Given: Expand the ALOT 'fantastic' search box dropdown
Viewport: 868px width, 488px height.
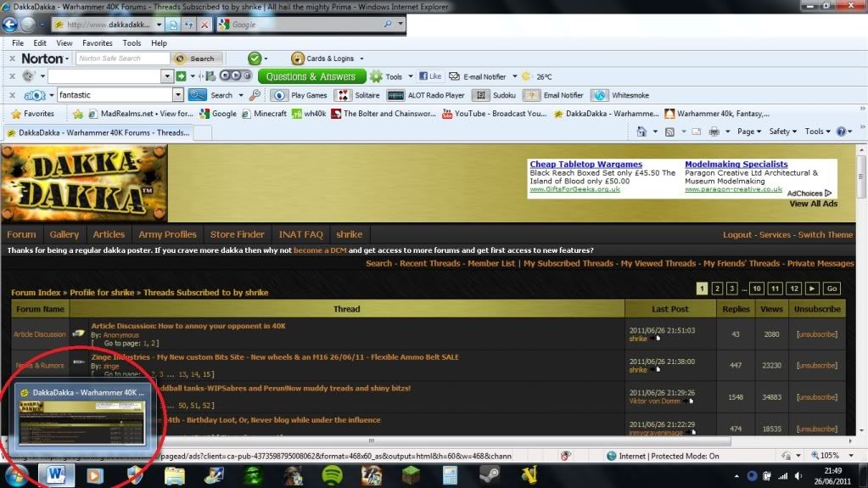Looking at the screenshot, I should (x=177, y=95).
